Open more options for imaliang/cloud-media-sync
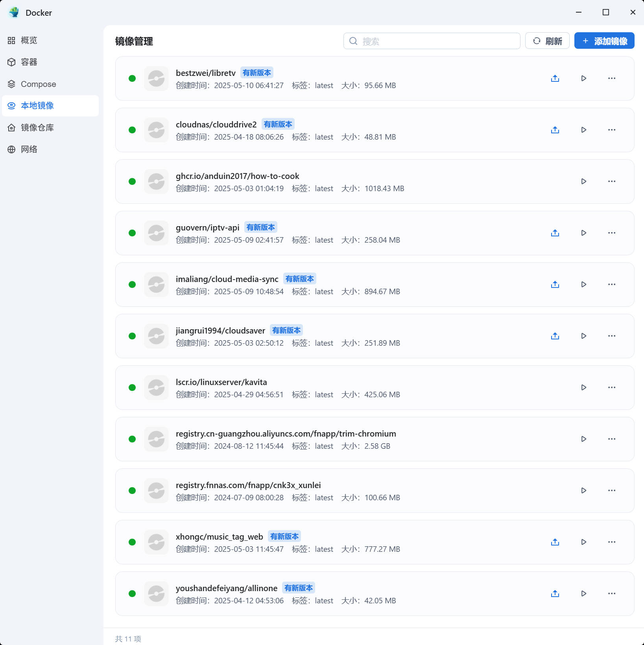The image size is (644, 645). click(612, 284)
